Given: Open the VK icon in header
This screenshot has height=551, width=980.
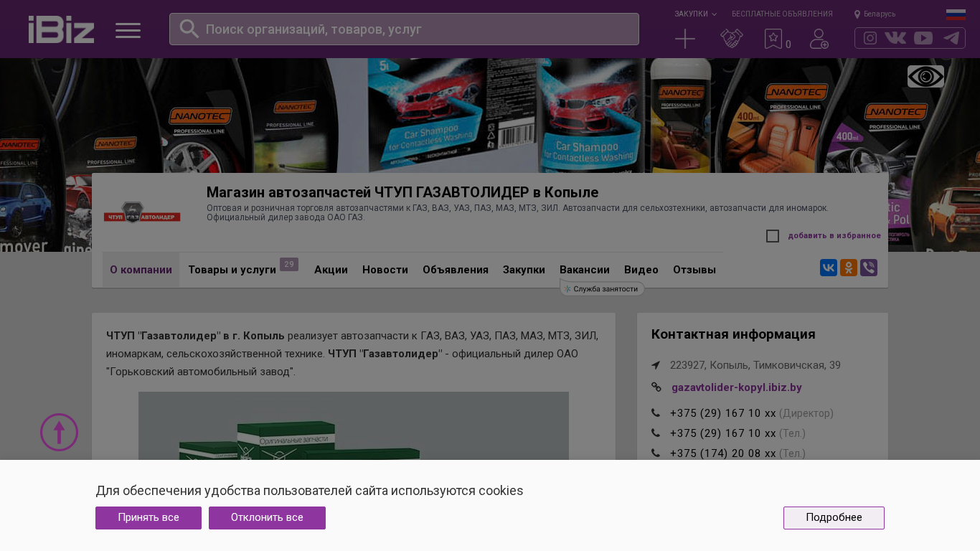Looking at the screenshot, I should click(895, 38).
